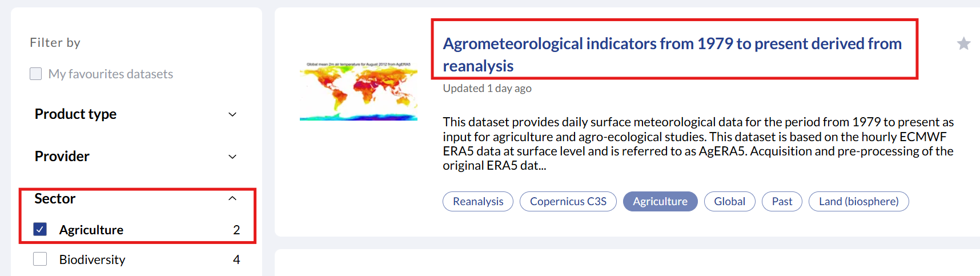Click the Agriculture filter label
Viewport: 980px width, 276px height.
pos(91,230)
